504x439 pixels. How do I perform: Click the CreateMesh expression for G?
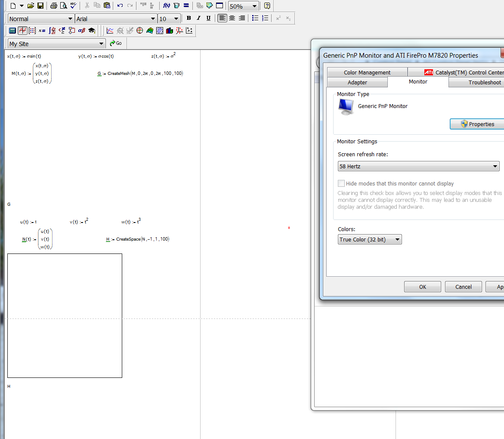coord(140,73)
